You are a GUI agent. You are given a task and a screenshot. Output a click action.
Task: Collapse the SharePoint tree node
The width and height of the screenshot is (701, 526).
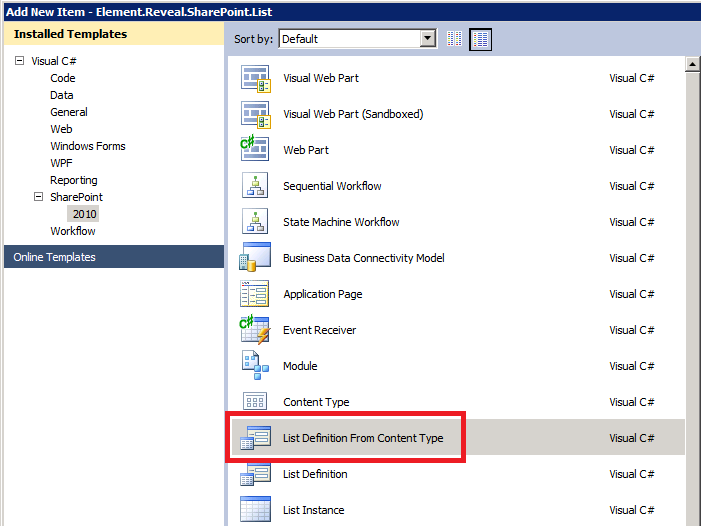coord(38,196)
